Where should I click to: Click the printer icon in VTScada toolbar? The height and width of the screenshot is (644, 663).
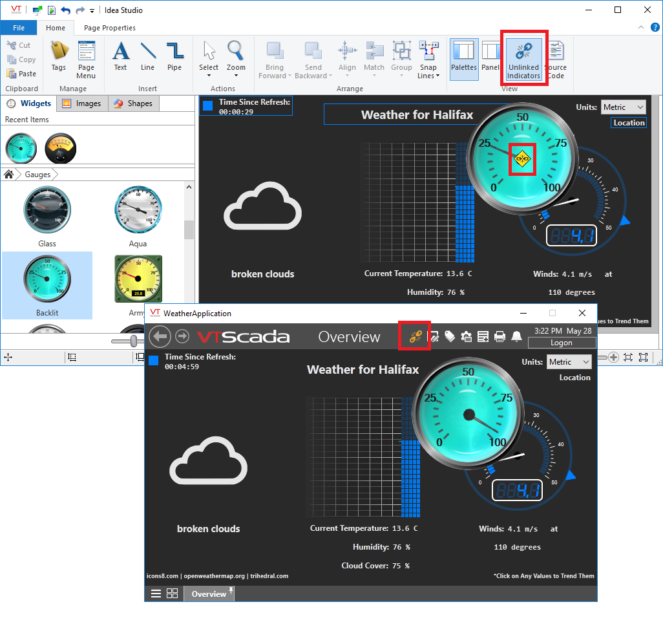click(x=500, y=336)
